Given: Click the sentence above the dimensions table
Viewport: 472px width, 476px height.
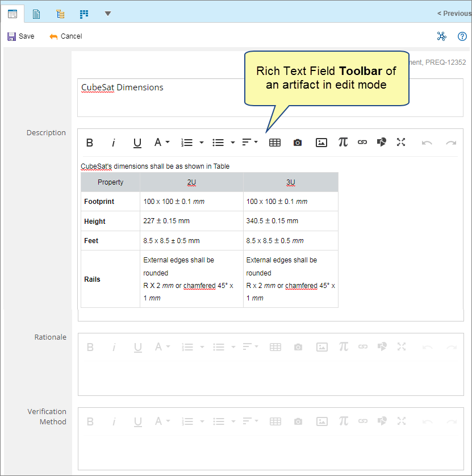Looking at the screenshot, I should pos(155,166).
